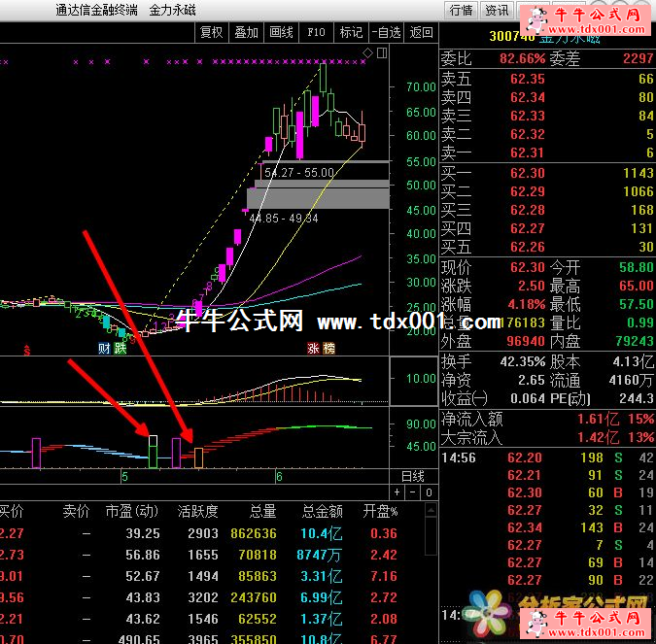Screen dimensions: 656x644
Task: Click the 大宗流入 row
Action: pos(547,438)
